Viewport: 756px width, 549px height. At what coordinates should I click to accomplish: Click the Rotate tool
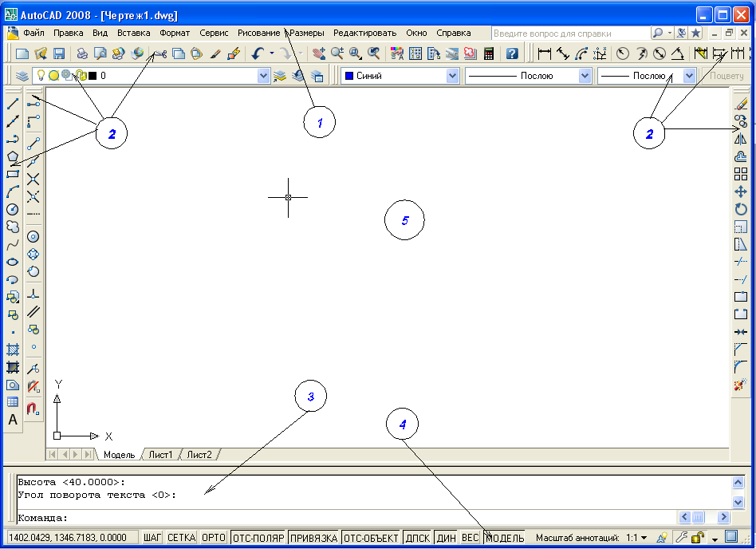tap(741, 209)
